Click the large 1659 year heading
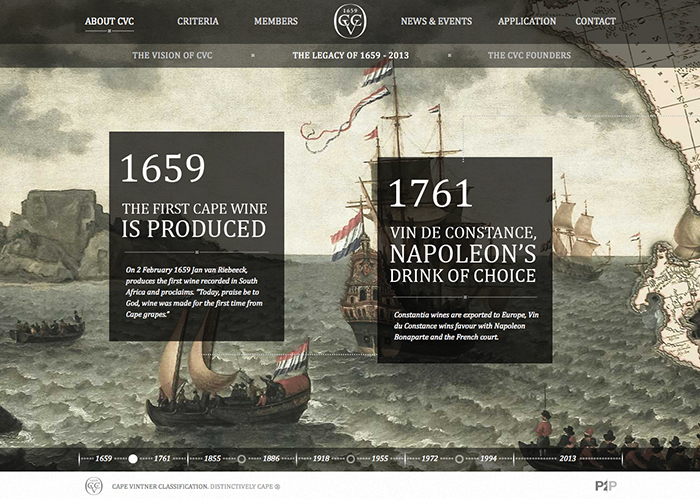The width and height of the screenshot is (700, 500). coord(163,168)
